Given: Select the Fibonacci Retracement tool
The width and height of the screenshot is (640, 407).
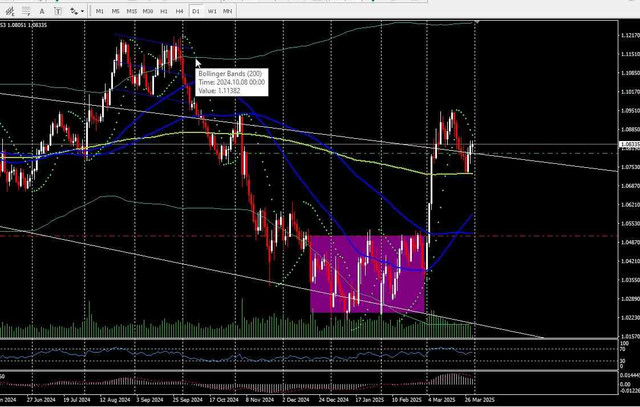Looking at the screenshot, I should coord(26,11).
